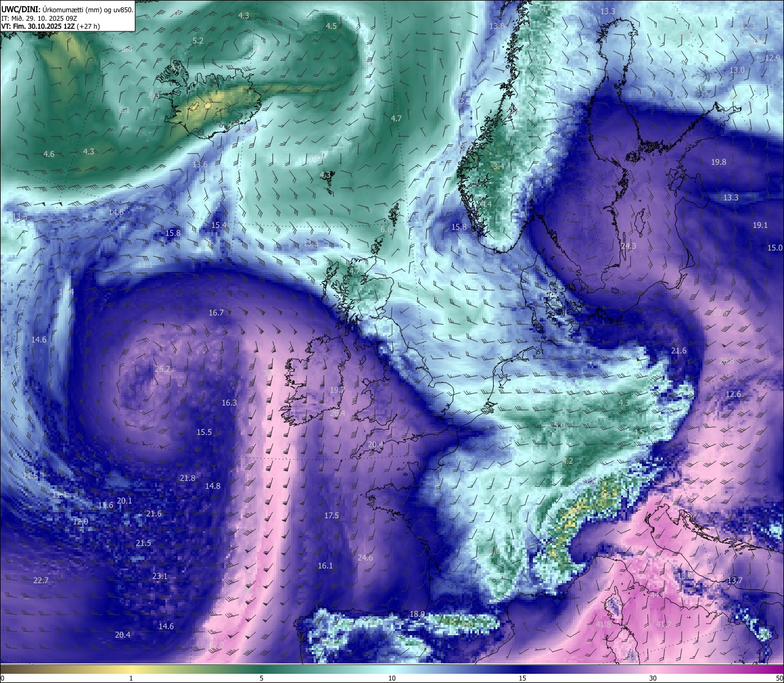Click the 13.7 value label
The image size is (784, 683).
734,581
